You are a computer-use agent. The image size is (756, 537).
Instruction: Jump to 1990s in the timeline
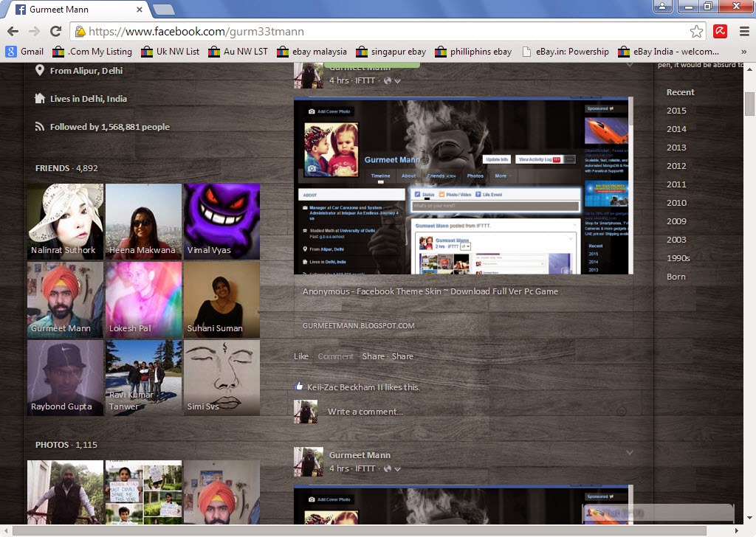(x=678, y=258)
